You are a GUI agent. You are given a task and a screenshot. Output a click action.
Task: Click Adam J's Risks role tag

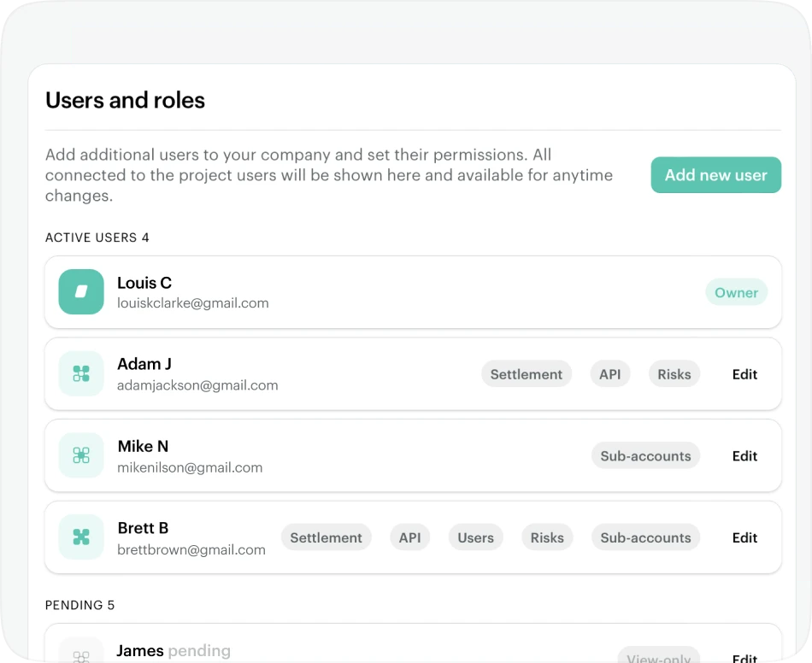coord(674,374)
